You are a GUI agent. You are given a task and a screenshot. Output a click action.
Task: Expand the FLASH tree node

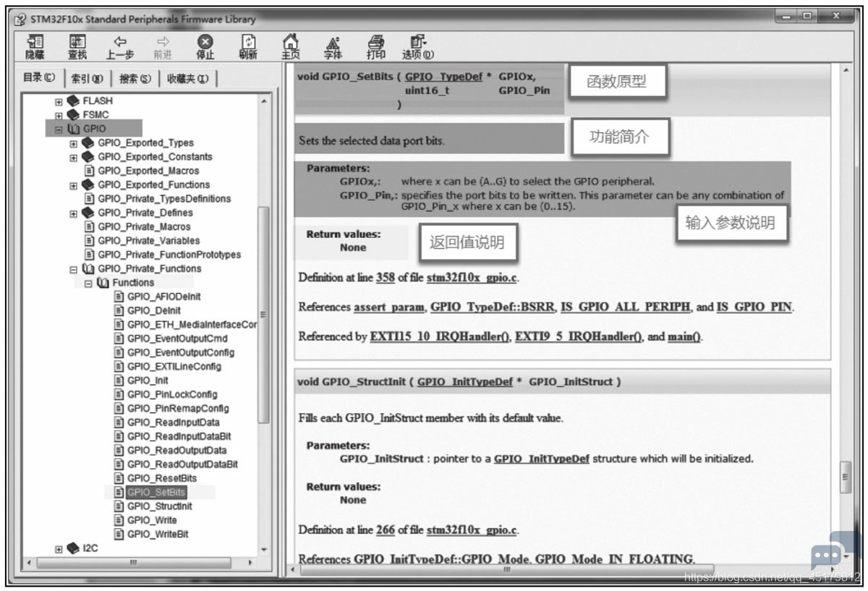59,101
